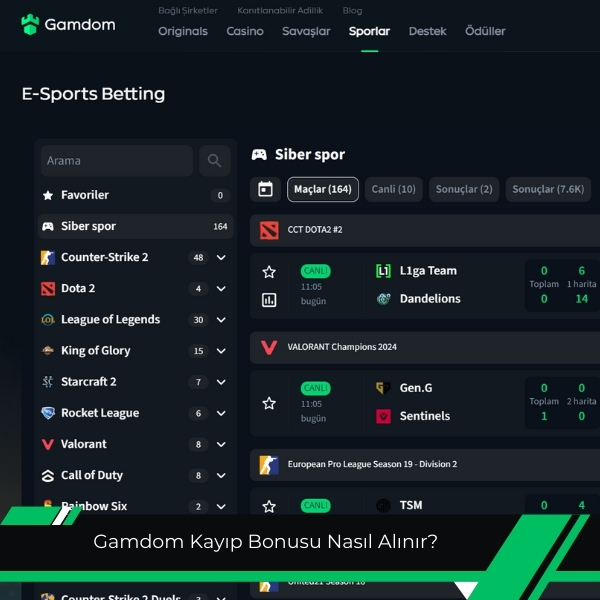Viewport: 600px width, 600px height.
Task: Click the search magnifier icon
Action: tap(214, 161)
